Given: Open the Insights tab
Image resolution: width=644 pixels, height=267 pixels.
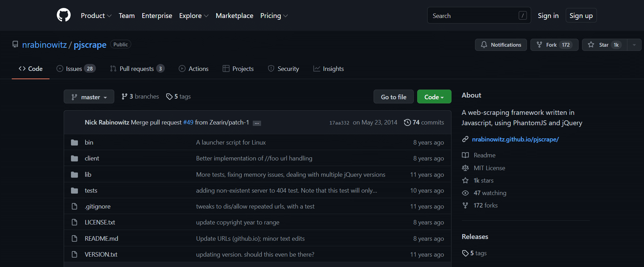Looking at the screenshot, I should (329, 69).
